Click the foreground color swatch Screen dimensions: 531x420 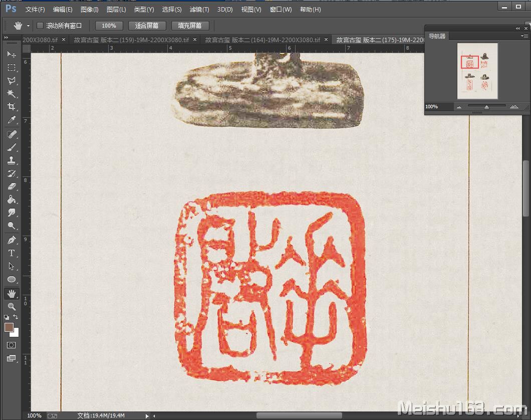point(9,327)
